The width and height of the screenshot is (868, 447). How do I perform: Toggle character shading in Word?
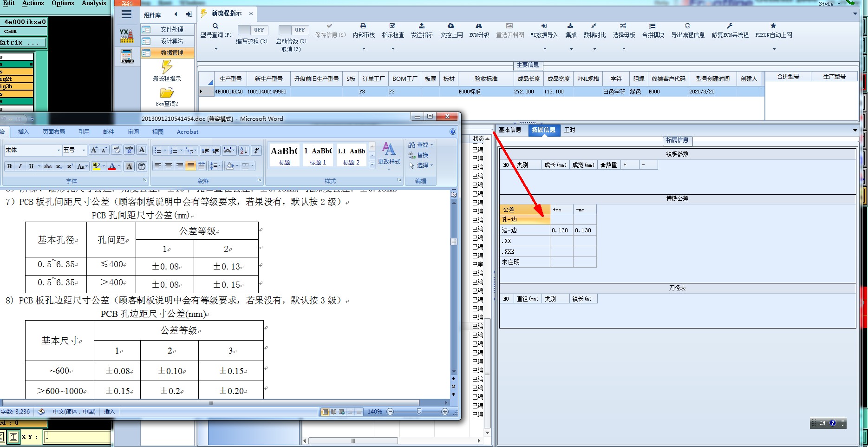click(130, 166)
